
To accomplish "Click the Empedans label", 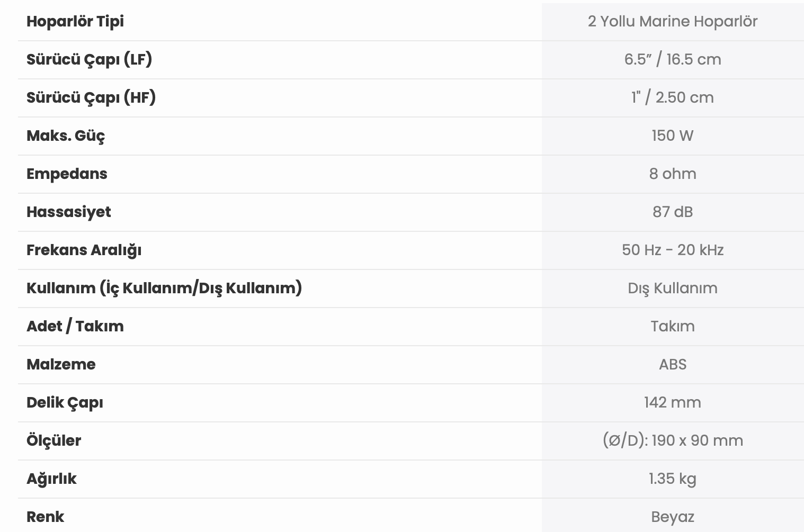I will [67, 174].
